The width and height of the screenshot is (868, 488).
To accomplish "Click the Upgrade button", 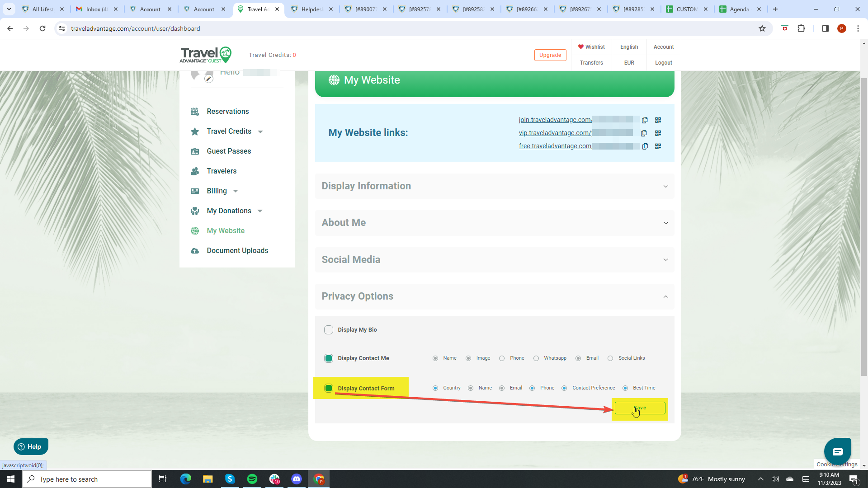I will click(550, 55).
